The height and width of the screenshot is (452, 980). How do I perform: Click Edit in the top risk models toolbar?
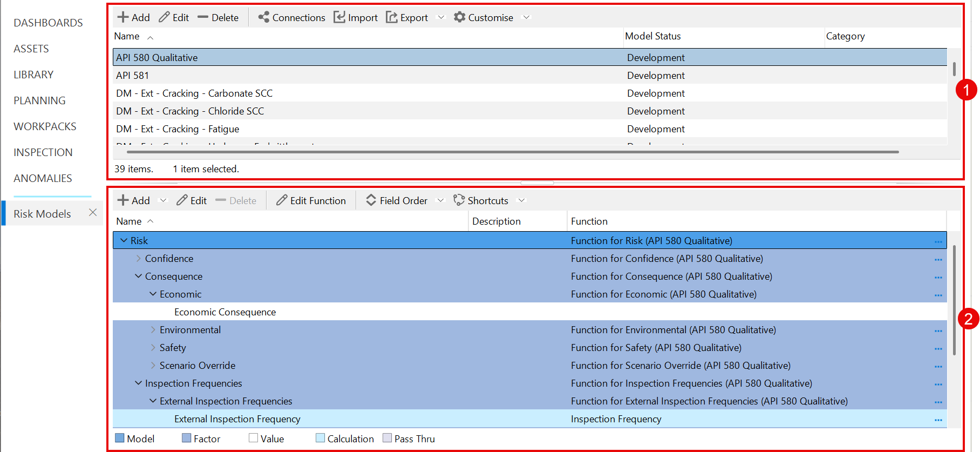click(174, 17)
